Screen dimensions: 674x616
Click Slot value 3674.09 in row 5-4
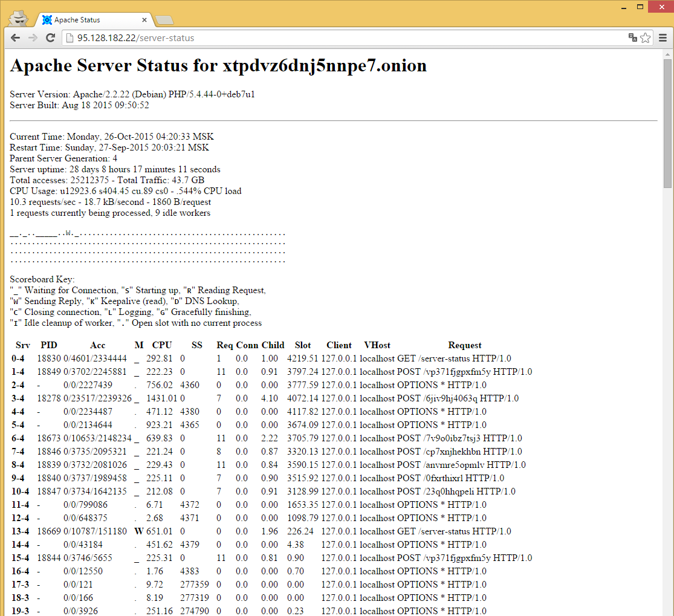[303, 425]
